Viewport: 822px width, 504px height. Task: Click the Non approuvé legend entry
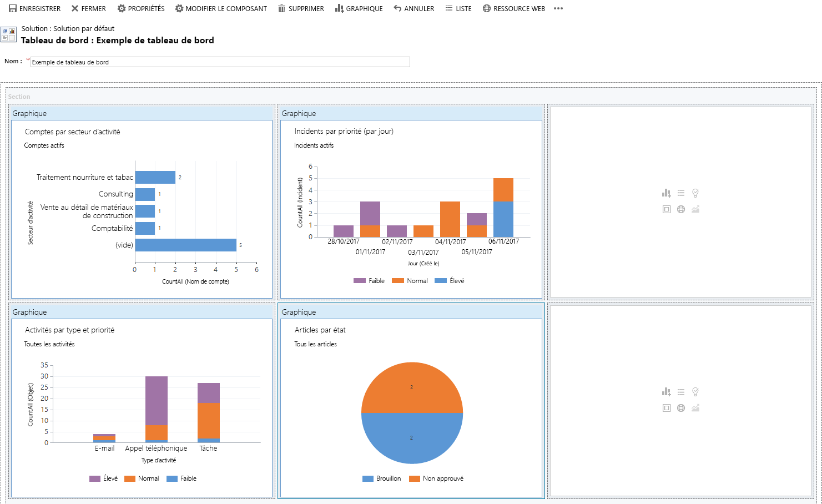[436, 478]
